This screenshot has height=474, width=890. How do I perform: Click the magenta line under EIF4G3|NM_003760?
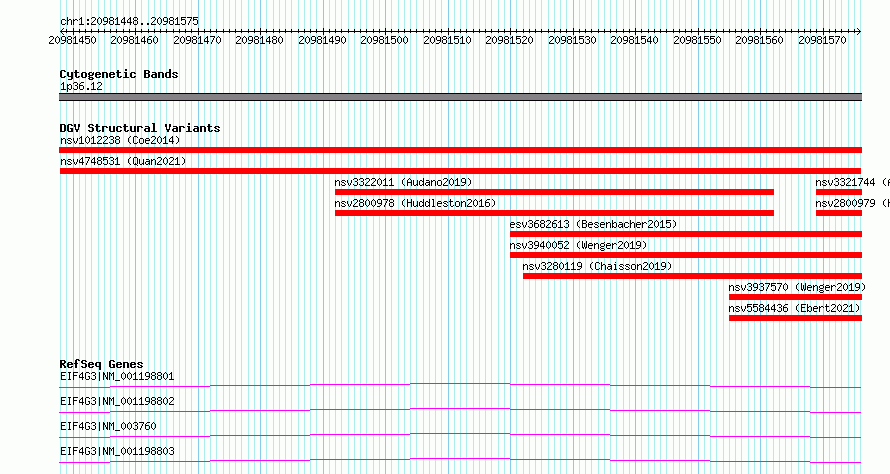pyautogui.click(x=460, y=435)
